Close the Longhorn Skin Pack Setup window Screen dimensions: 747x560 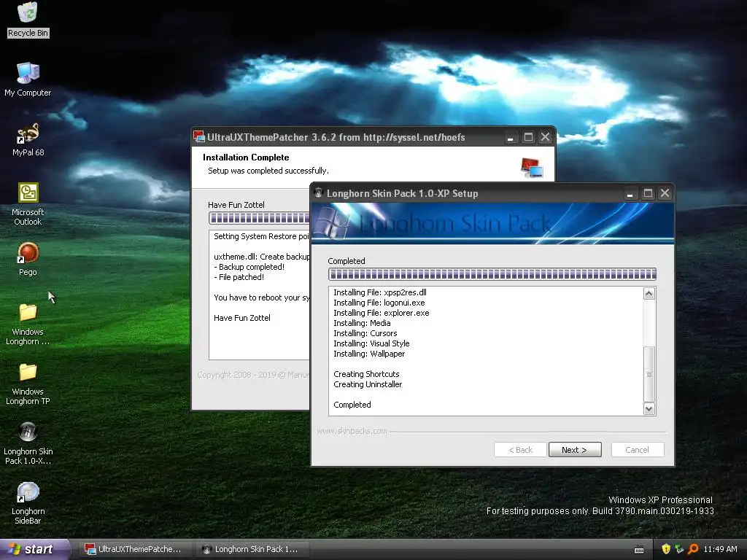[x=665, y=193]
